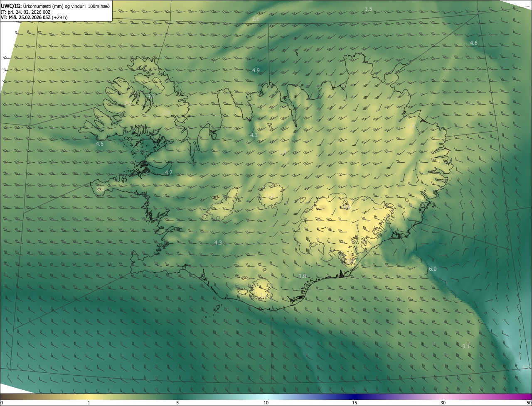The height and width of the screenshot is (406, 532).
Task: Click the 3.5 value label on the map
Action: click(368, 9)
